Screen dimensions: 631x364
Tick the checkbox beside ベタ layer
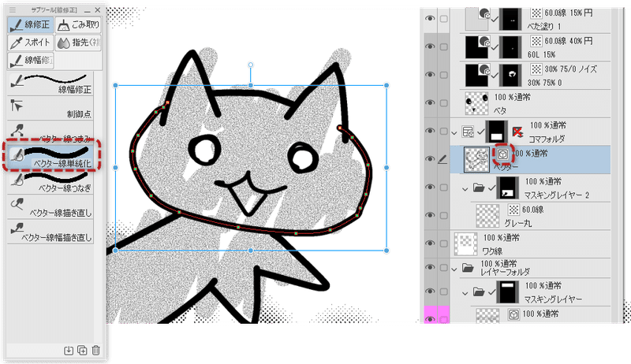click(x=443, y=103)
